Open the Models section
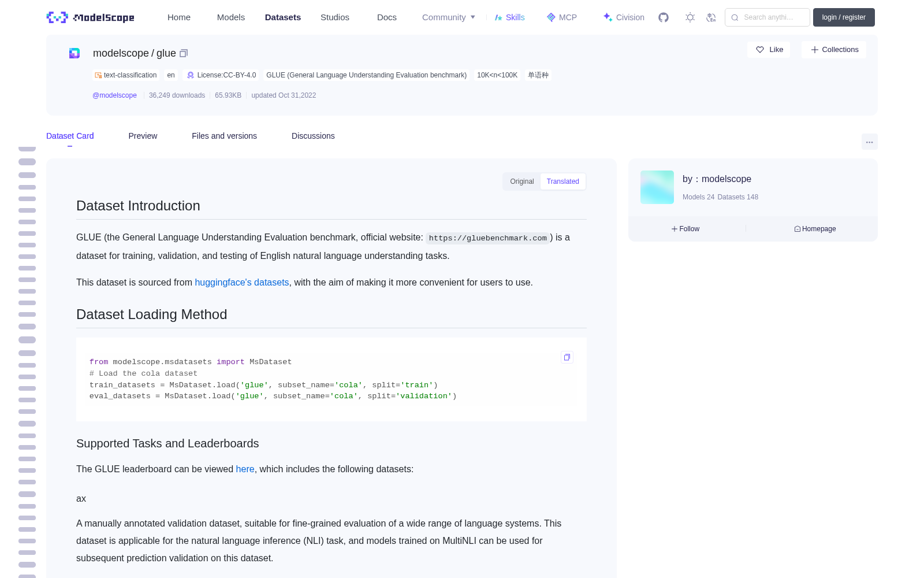Viewport: 924px width, 578px height. pyautogui.click(x=231, y=17)
